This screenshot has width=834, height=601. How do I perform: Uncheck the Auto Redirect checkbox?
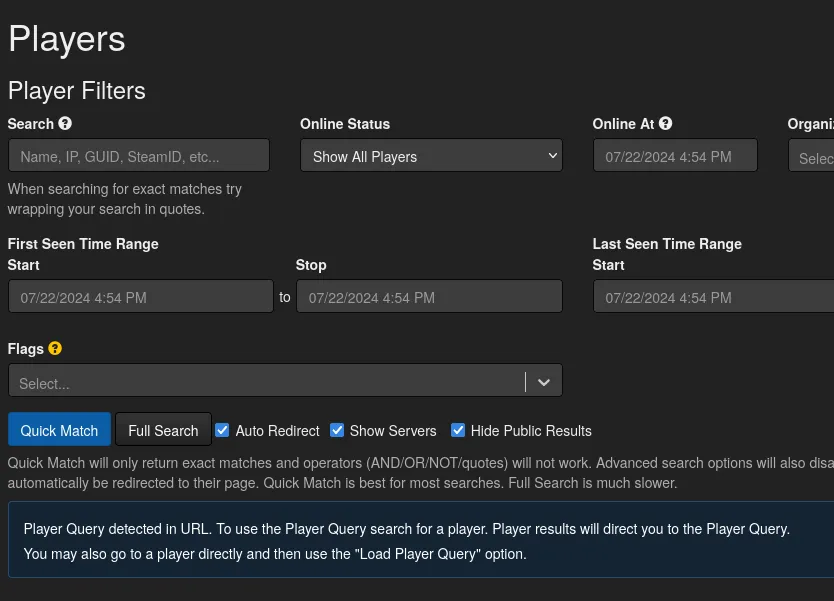pos(223,430)
